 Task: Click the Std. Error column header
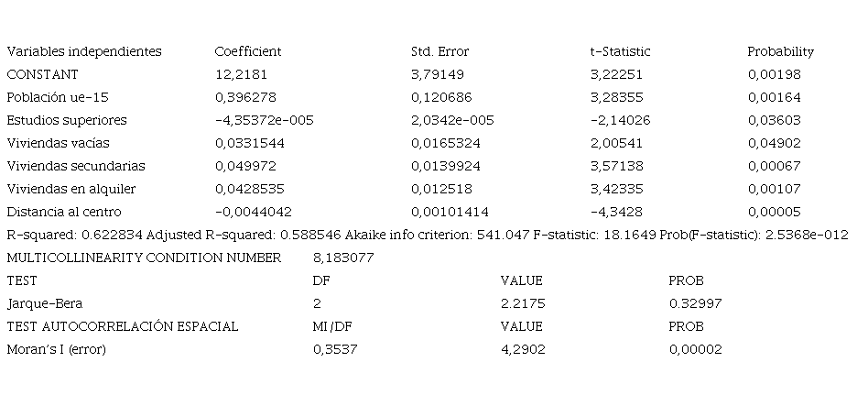click(439, 51)
